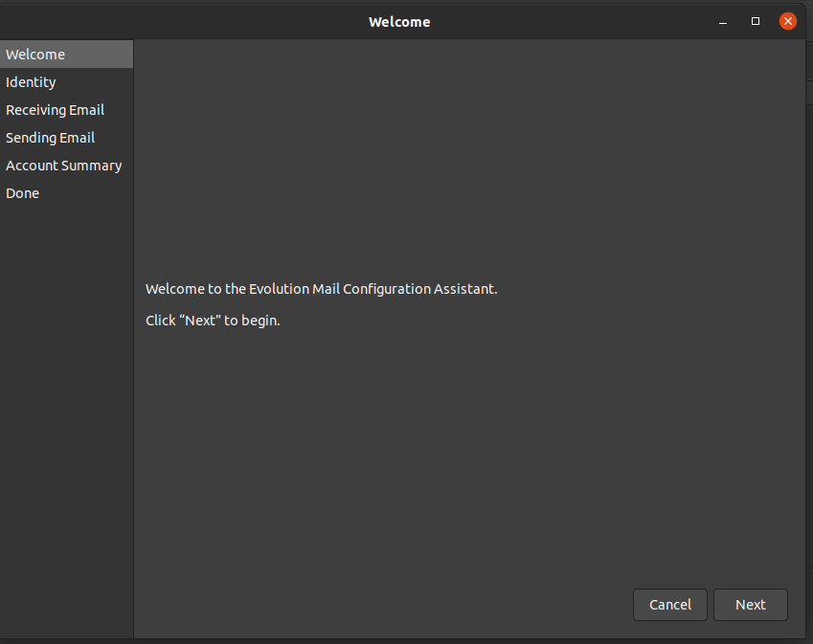Select the Welcome step in sidebar

pyautogui.click(x=66, y=54)
